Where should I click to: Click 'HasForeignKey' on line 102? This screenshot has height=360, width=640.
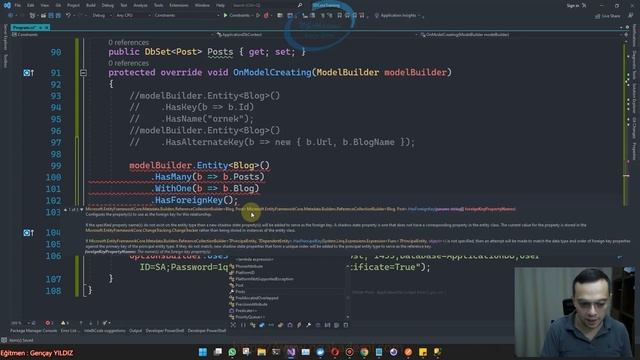(x=189, y=200)
